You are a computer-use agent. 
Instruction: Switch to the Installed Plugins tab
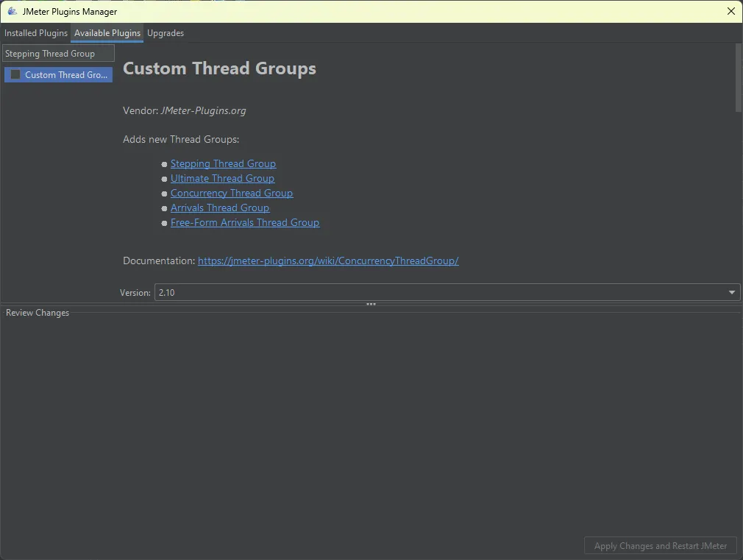(36, 33)
